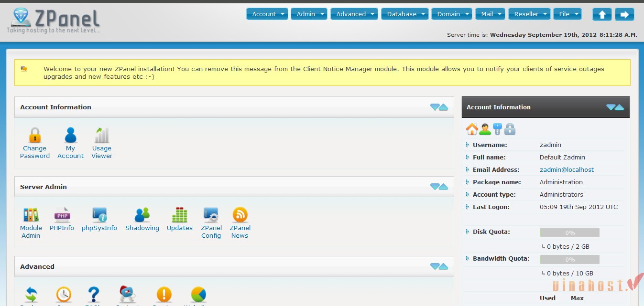Viewport: 644px width, 306px height.
Task: Click the orange clock icon in Advanced
Action: (x=64, y=295)
